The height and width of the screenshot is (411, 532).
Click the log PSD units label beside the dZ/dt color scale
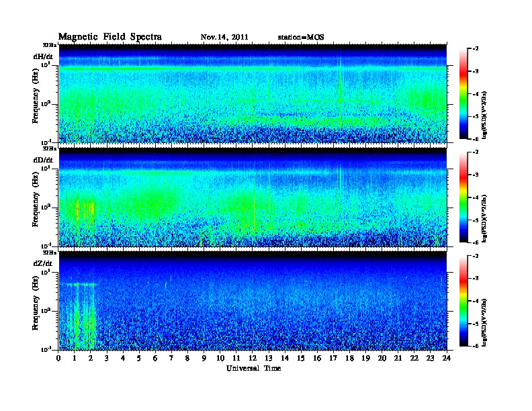(x=484, y=322)
